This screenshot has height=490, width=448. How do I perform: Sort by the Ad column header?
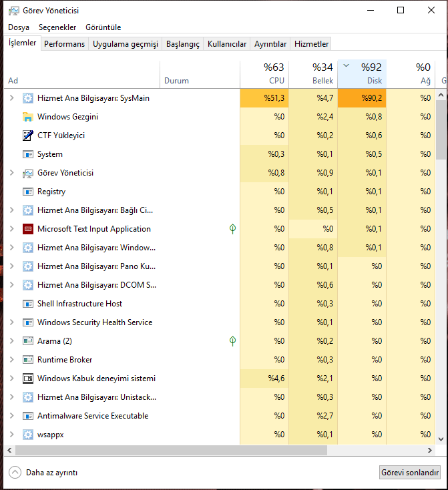coord(82,74)
